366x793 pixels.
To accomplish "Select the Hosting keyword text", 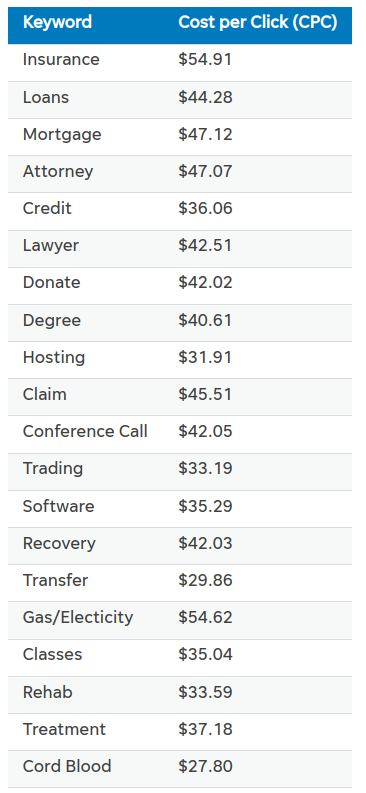I will [x=54, y=358].
